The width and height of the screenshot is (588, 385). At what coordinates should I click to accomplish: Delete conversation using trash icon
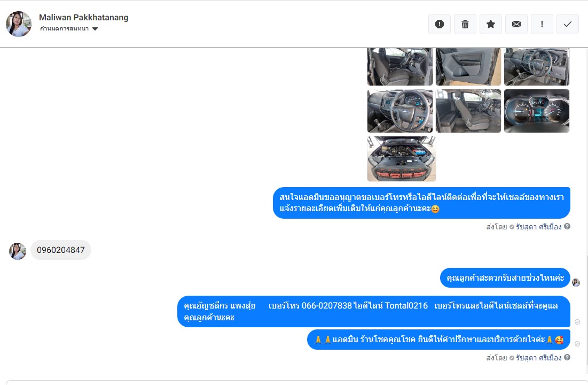click(x=465, y=24)
